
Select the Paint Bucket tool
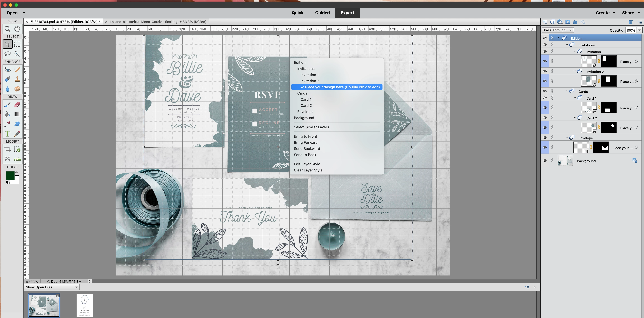click(8, 114)
